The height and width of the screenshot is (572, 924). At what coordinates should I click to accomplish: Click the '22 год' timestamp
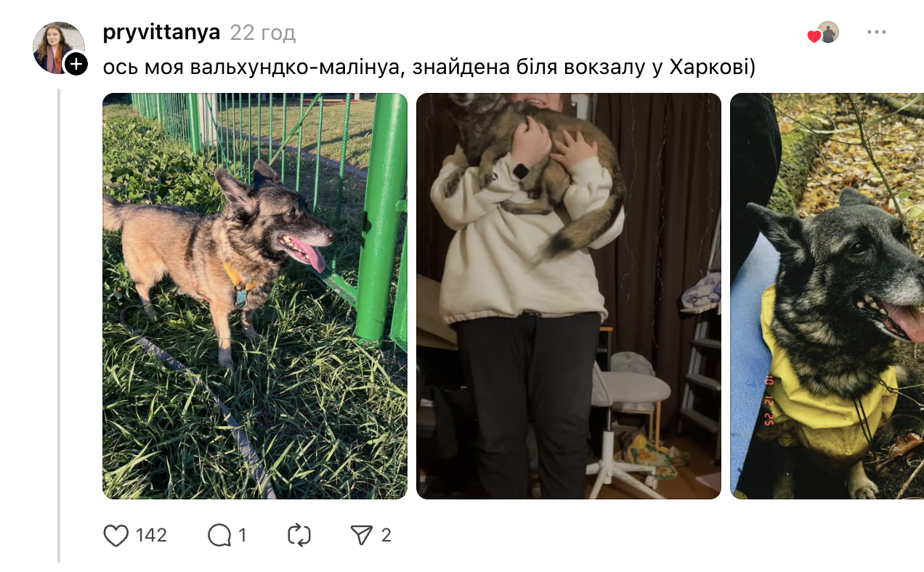pos(263,33)
